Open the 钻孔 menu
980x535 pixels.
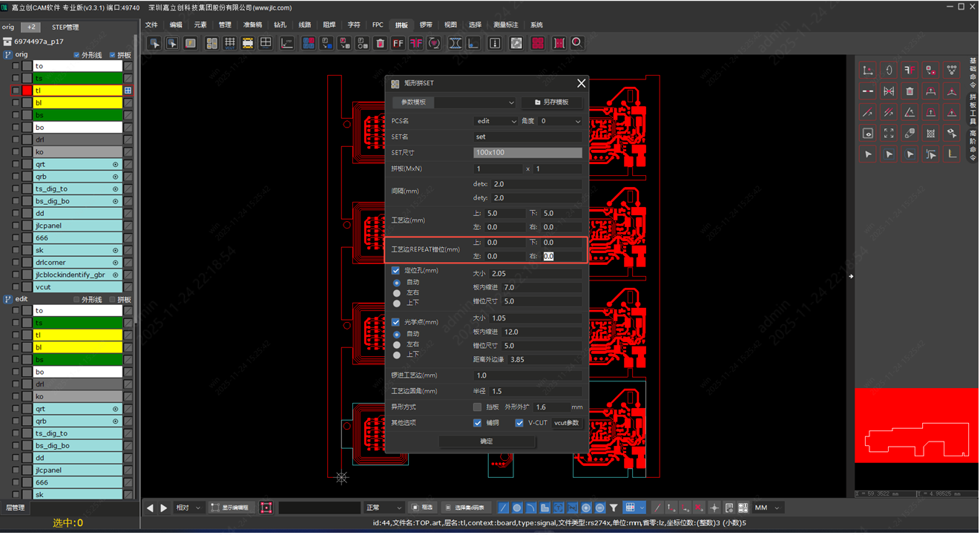click(x=280, y=24)
